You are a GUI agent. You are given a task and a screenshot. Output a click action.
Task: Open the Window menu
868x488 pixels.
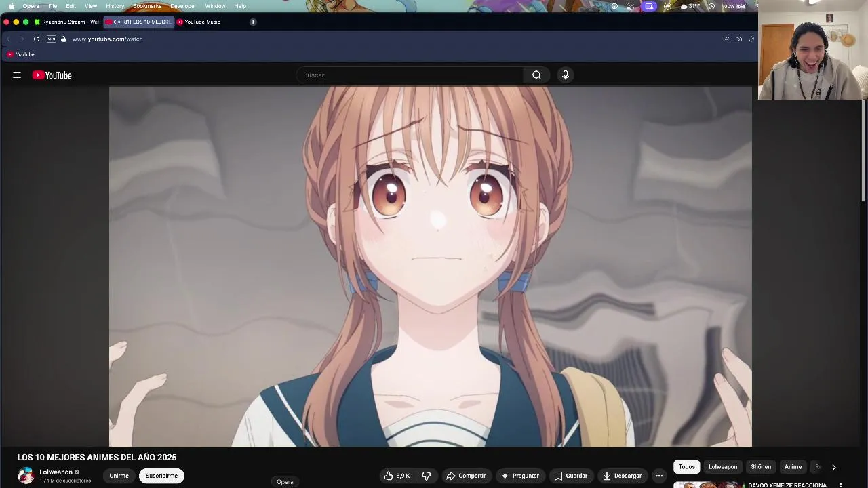[215, 6]
